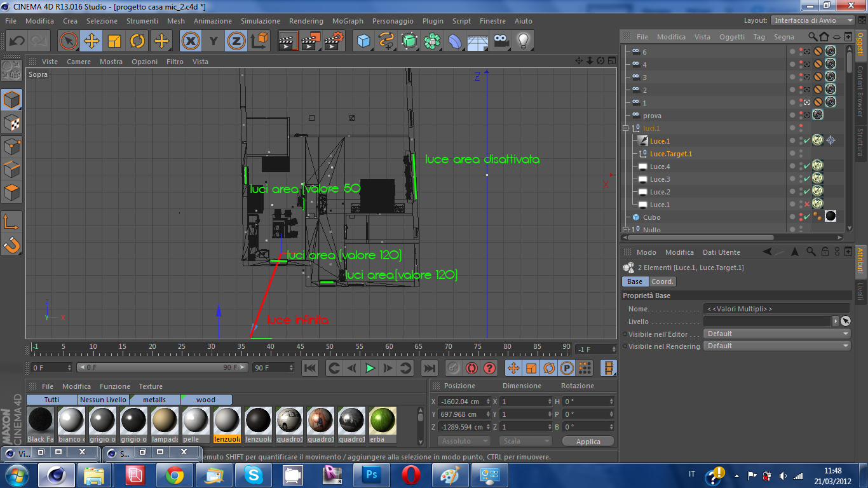This screenshot has width=868, height=488.
Task: Open the Texture menu in material manager
Action: pos(151,386)
